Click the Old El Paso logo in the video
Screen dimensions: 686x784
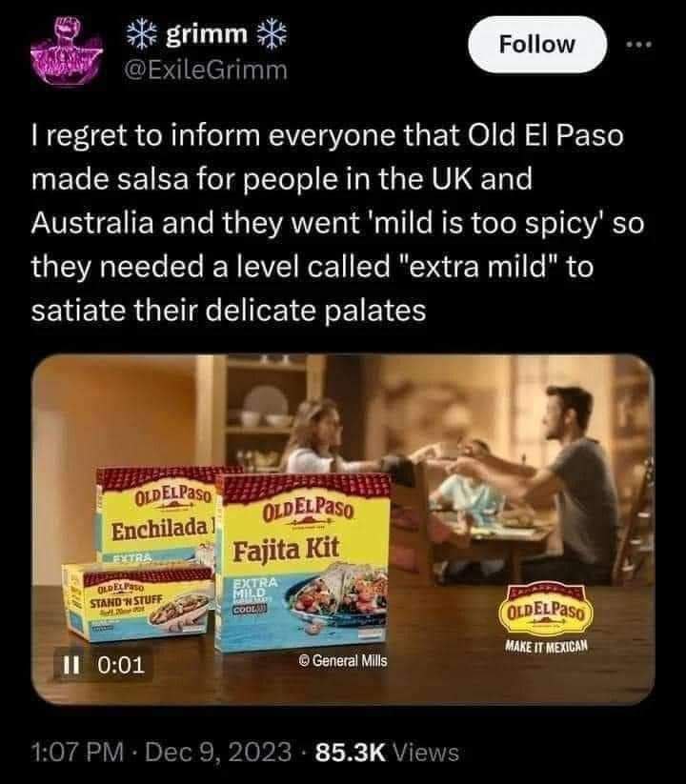546,609
